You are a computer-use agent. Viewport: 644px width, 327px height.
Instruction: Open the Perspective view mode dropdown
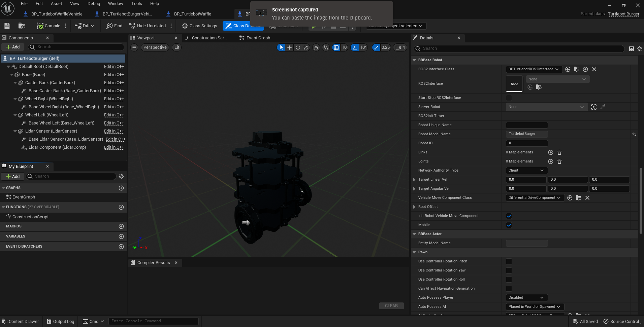point(155,47)
